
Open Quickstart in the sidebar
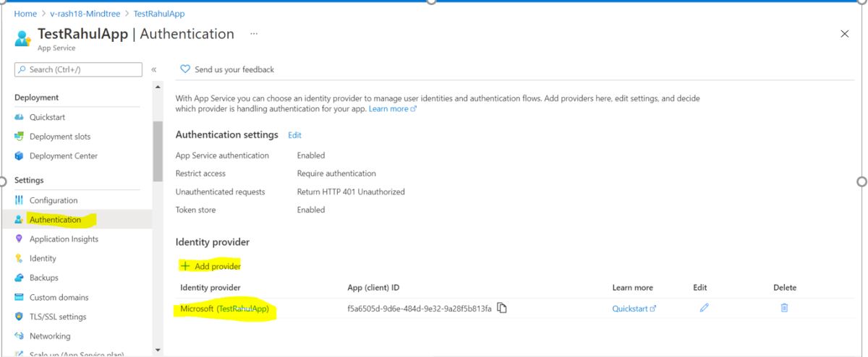(x=47, y=117)
